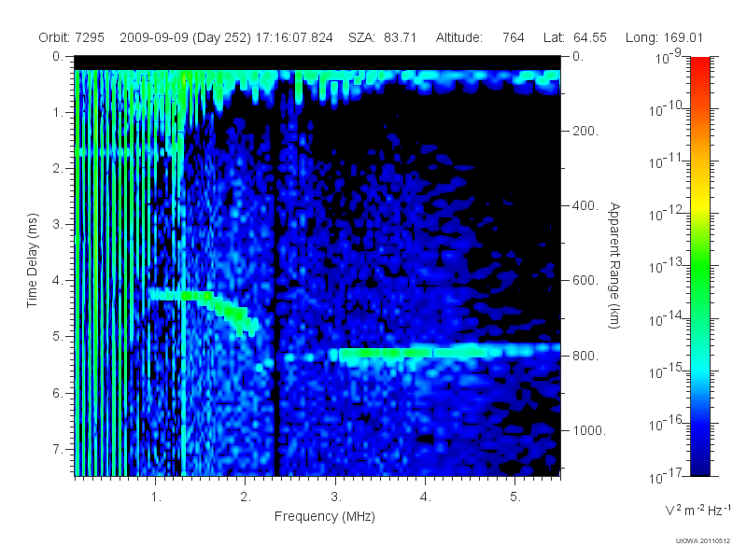Click the '4.' frequency axis tick label
This screenshot has width=747, height=560.
[426, 497]
